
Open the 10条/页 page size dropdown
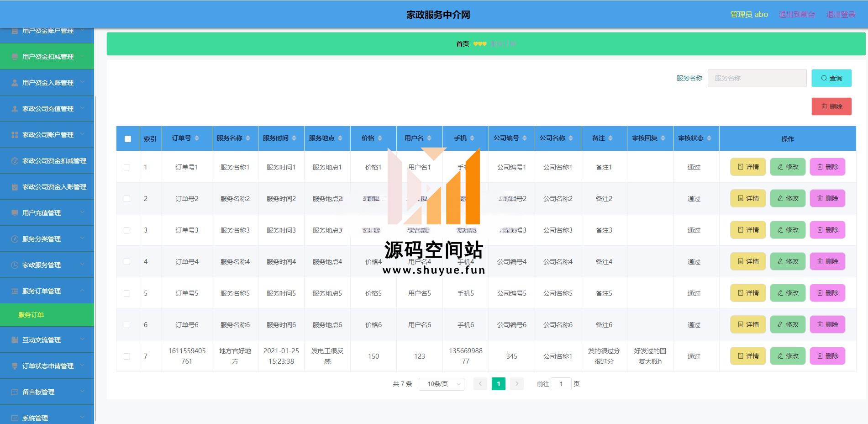click(441, 384)
